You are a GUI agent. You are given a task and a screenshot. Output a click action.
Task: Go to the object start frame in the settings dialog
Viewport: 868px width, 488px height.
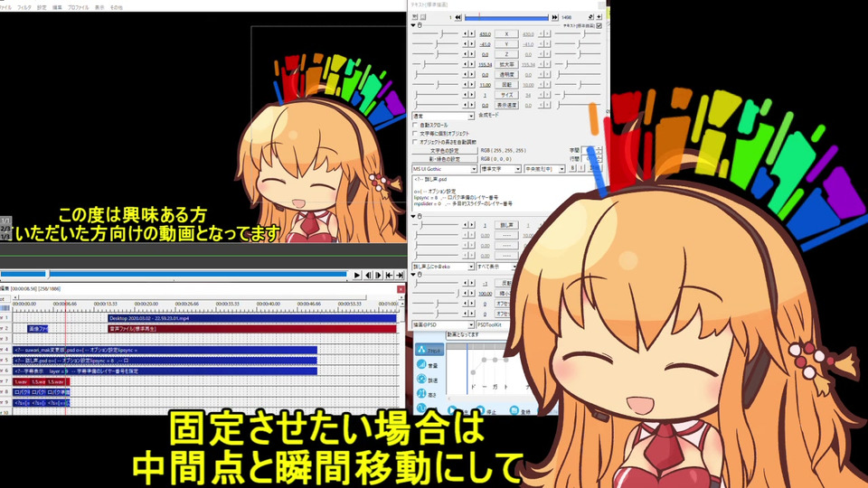[458, 18]
